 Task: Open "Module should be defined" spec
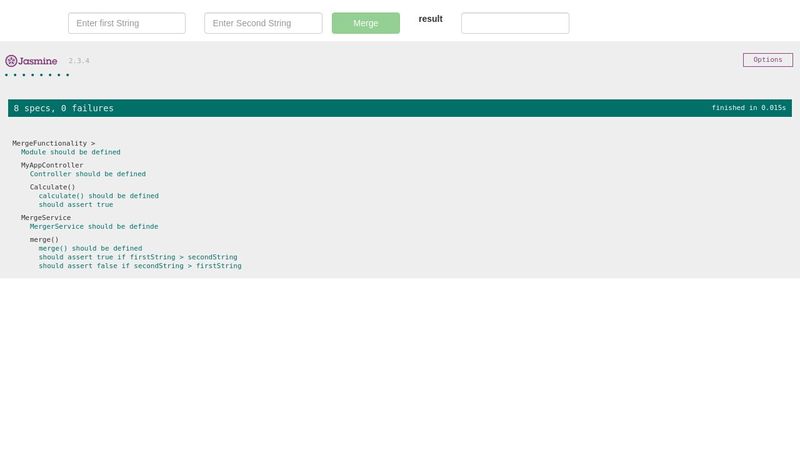(x=70, y=152)
